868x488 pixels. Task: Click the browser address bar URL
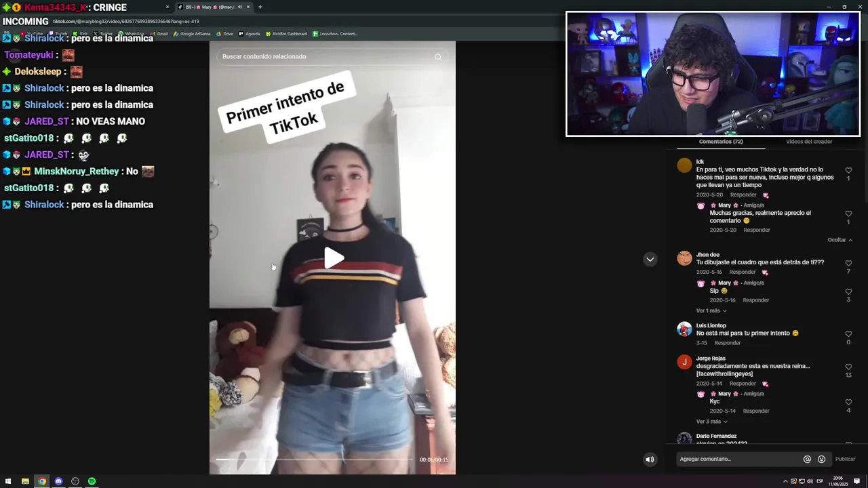[x=126, y=21]
